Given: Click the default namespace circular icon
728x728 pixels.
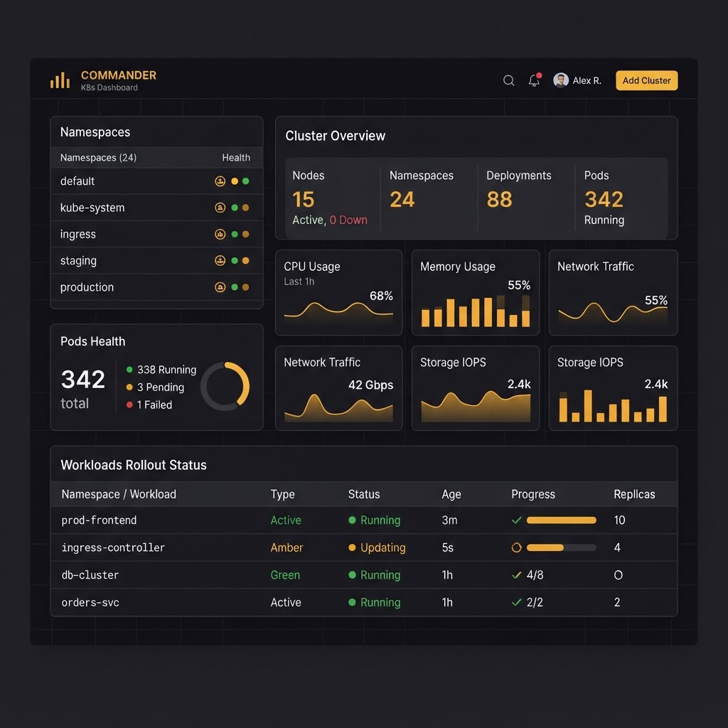Looking at the screenshot, I should coord(220,181).
